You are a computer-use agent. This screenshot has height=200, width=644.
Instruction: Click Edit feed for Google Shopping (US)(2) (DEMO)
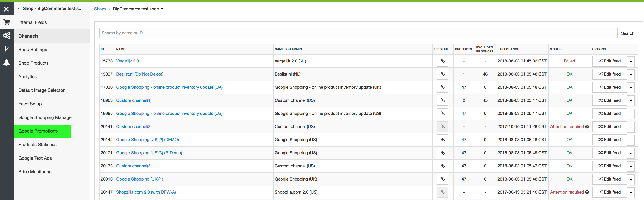click(x=609, y=140)
